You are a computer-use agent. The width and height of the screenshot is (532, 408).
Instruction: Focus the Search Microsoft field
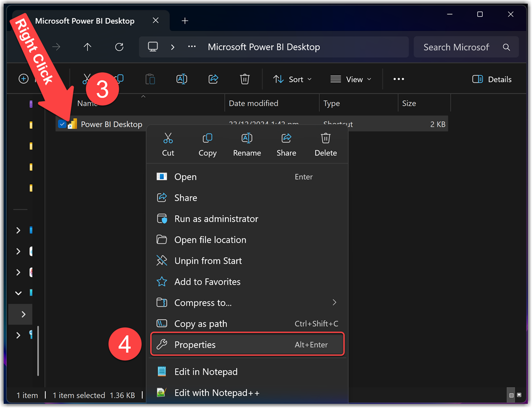[456, 47]
